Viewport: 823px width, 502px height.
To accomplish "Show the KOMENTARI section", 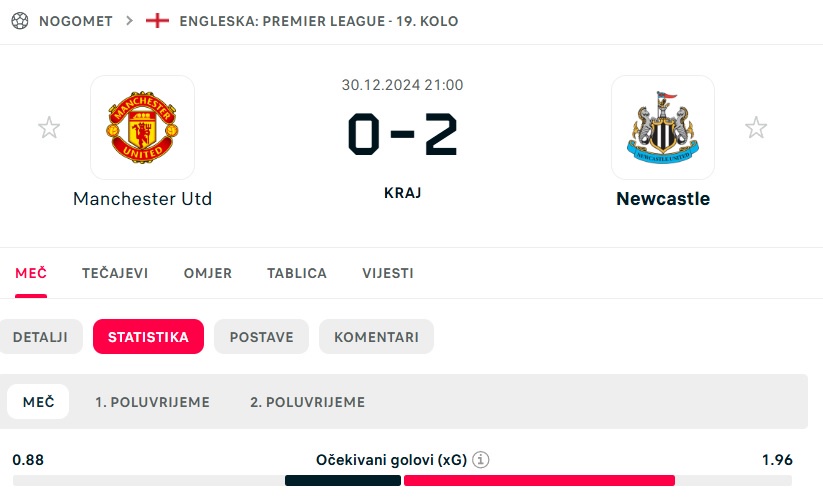I will pyautogui.click(x=376, y=337).
